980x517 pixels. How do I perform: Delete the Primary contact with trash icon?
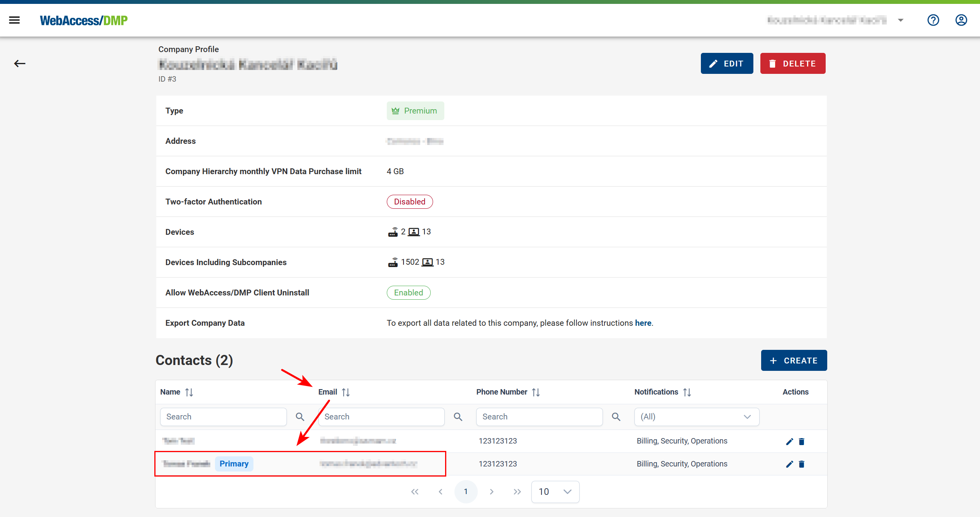click(802, 464)
